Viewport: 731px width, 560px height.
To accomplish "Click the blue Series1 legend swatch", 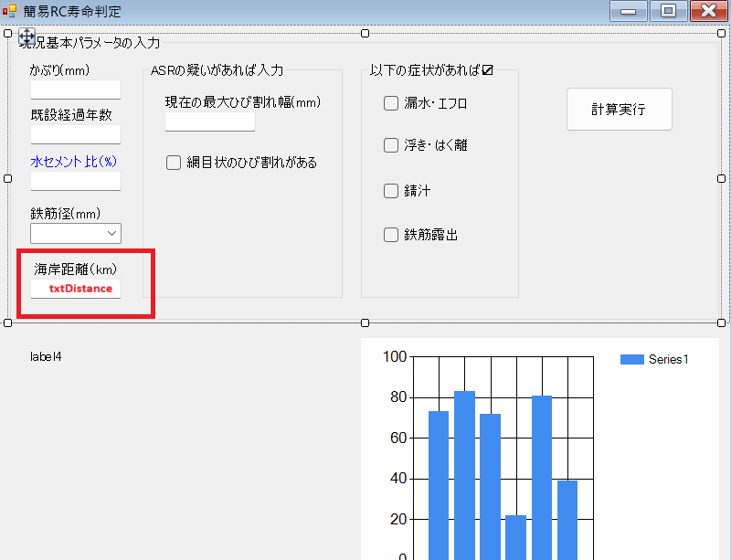I will click(x=632, y=360).
